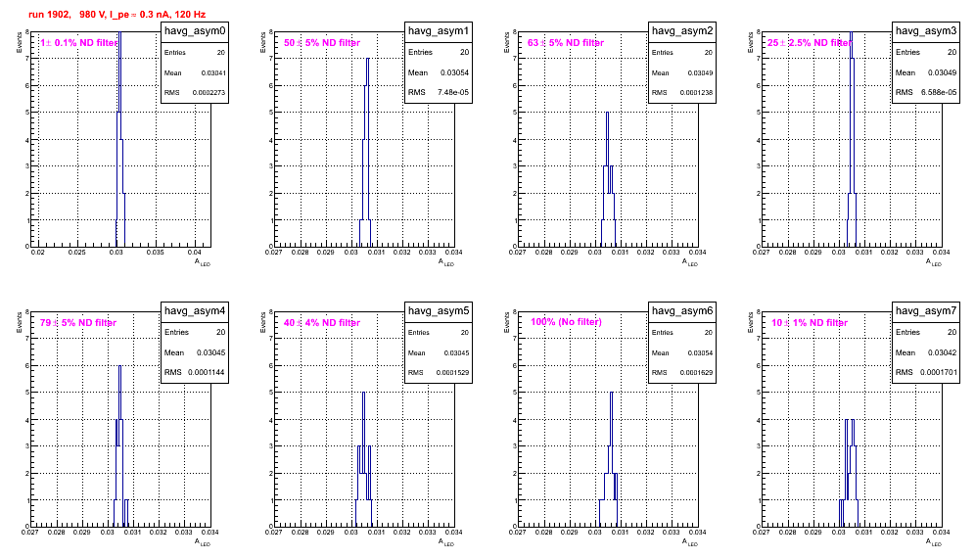This screenshot has width=975, height=560.
Task: Click the histogram peak in havg_asym2 plot
Action: (x=608, y=114)
